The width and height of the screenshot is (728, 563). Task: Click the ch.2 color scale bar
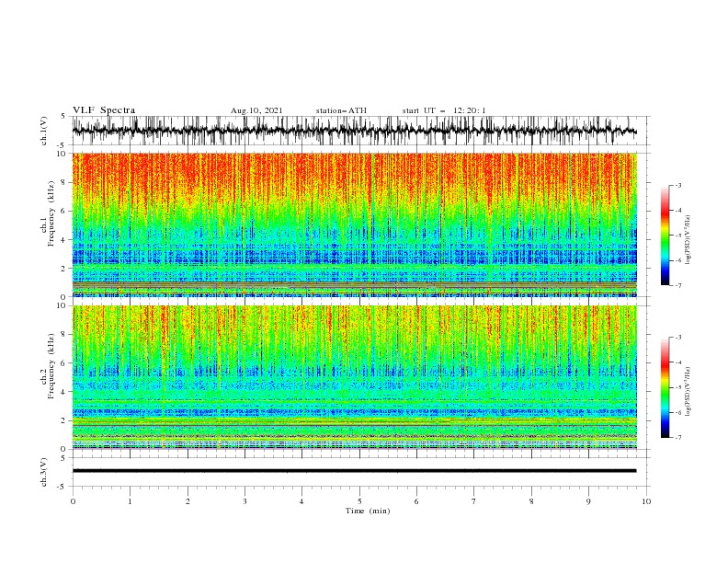665,387
